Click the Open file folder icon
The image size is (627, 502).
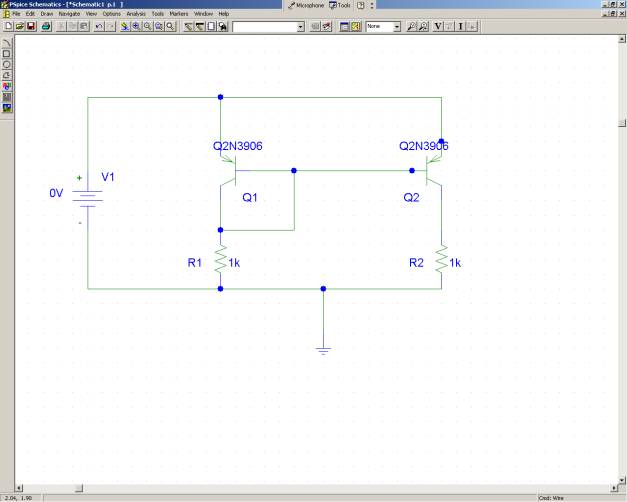[x=20, y=25]
